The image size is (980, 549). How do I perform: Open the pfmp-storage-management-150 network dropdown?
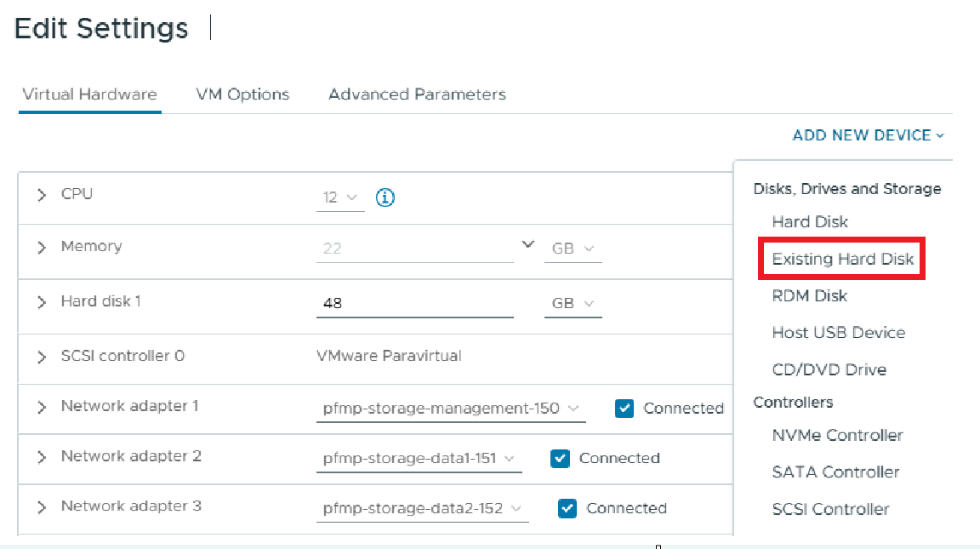click(x=451, y=409)
